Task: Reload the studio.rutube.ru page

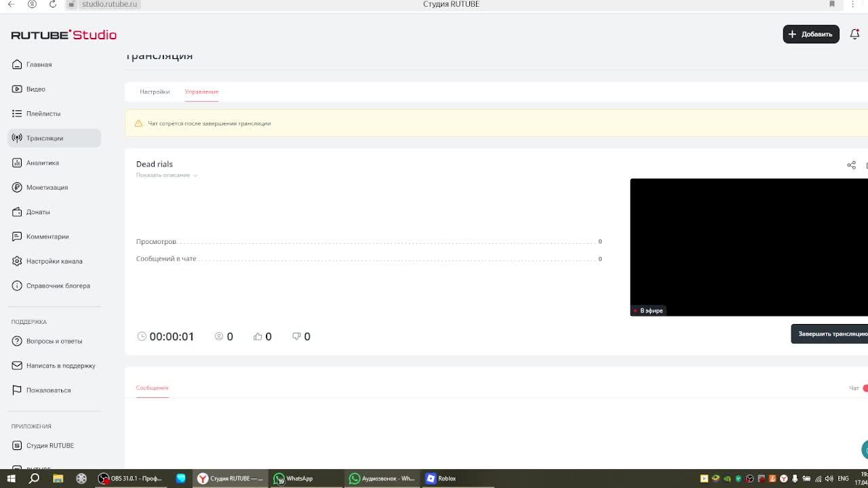Action: pyautogui.click(x=53, y=4)
